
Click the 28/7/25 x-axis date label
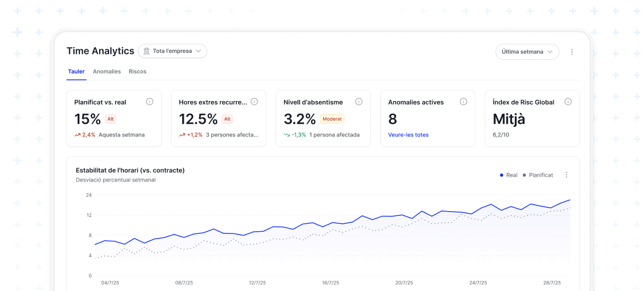click(x=551, y=283)
